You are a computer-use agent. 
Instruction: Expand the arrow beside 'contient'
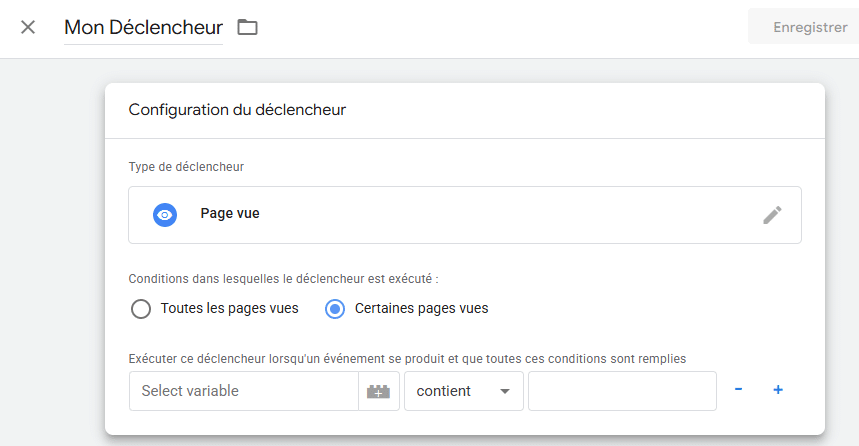click(505, 392)
